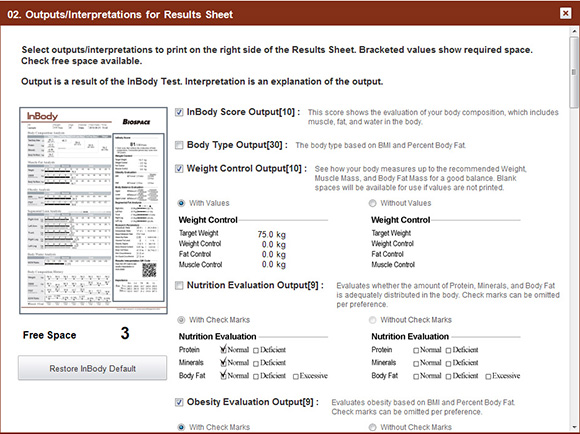The height and width of the screenshot is (434, 580).
Task: Select the With Values radio button
Action: click(181, 203)
